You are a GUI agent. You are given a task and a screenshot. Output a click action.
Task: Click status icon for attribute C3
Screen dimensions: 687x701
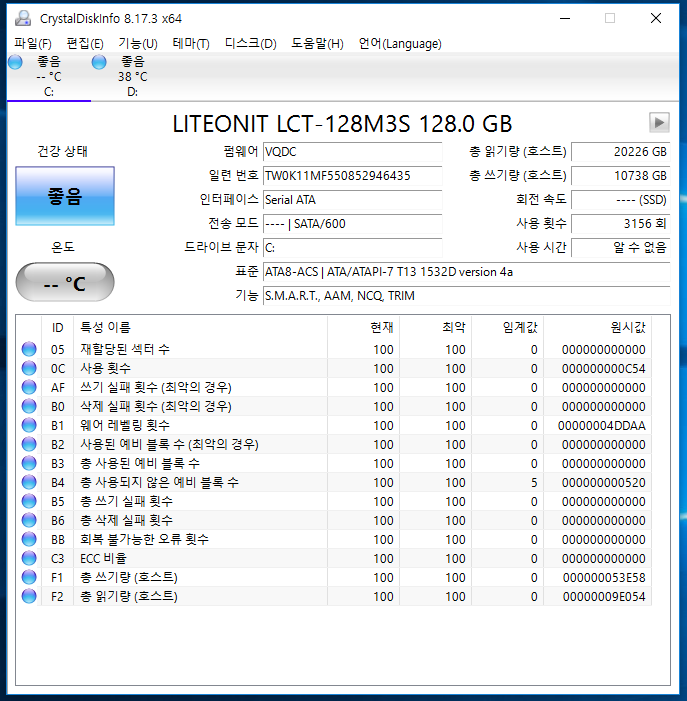pos(29,558)
